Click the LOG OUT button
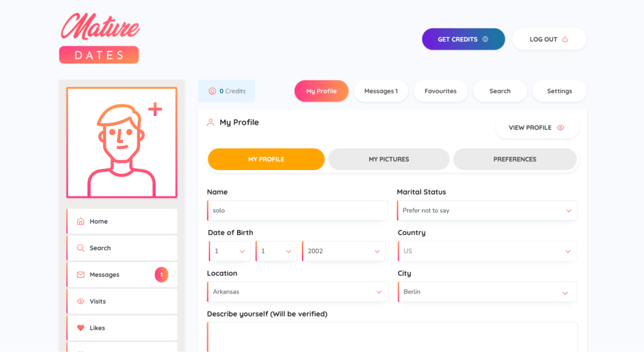The image size is (644, 352). point(549,39)
